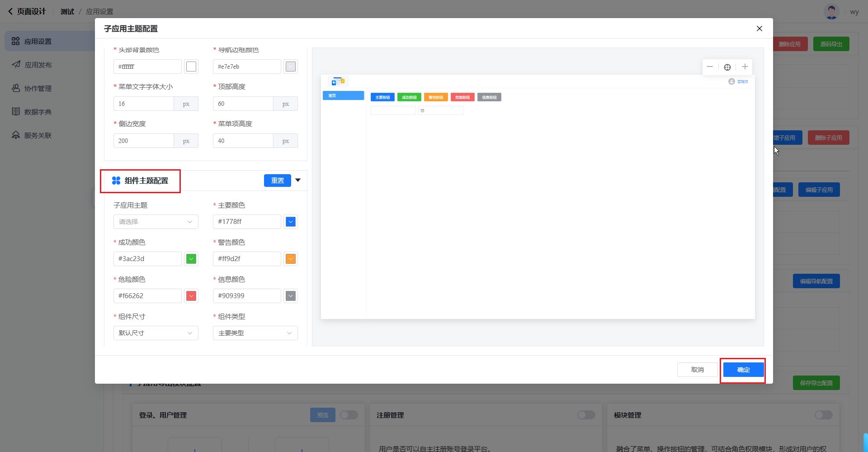Click the calendar icon in preview date field
868x452 pixels.
[x=422, y=110]
